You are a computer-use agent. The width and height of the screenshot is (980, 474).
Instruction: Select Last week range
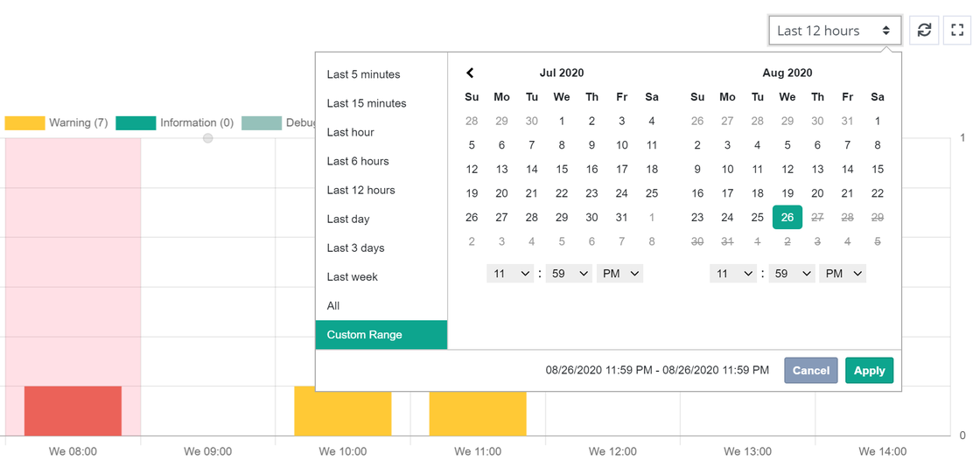381,277
